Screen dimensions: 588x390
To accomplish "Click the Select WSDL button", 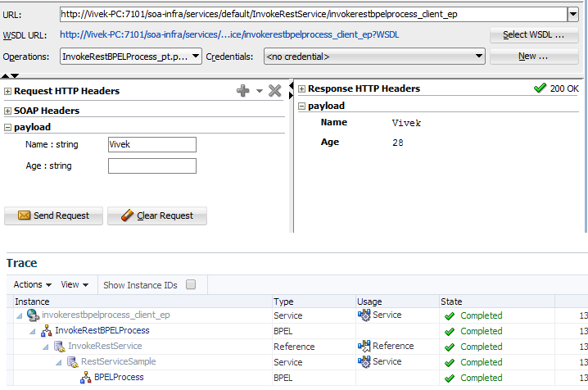I will [x=534, y=35].
